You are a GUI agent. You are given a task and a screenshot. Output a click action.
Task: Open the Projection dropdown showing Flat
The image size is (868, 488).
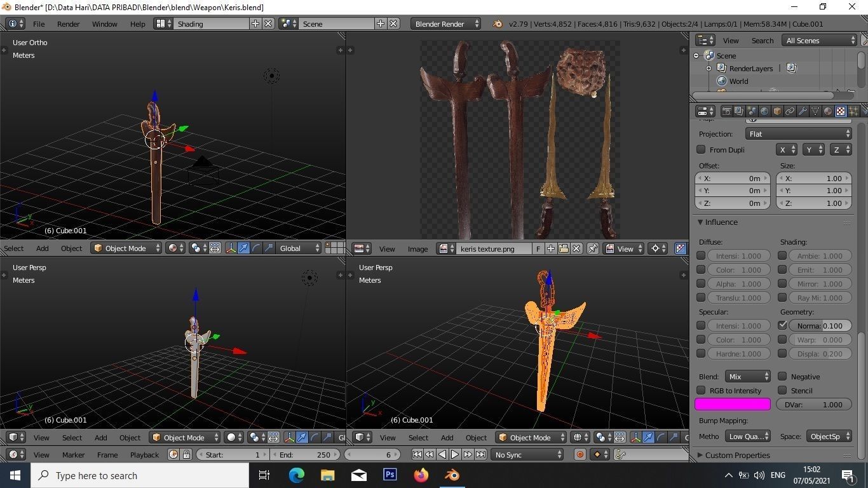797,133
